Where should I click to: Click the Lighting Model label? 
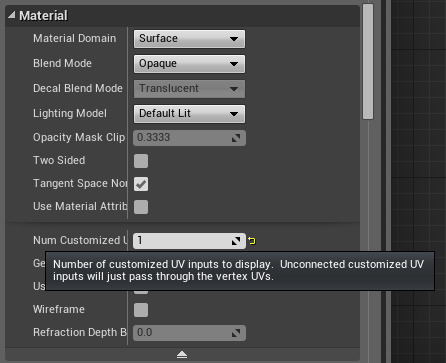[70, 114]
